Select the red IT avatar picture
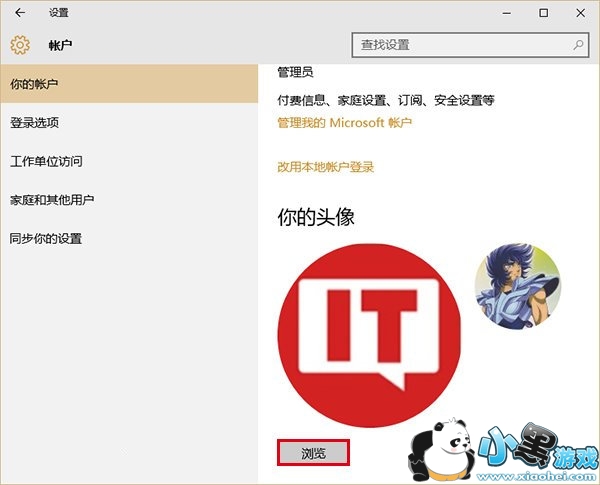Image resolution: width=600 pixels, height=485 pixels. point(369,336)
